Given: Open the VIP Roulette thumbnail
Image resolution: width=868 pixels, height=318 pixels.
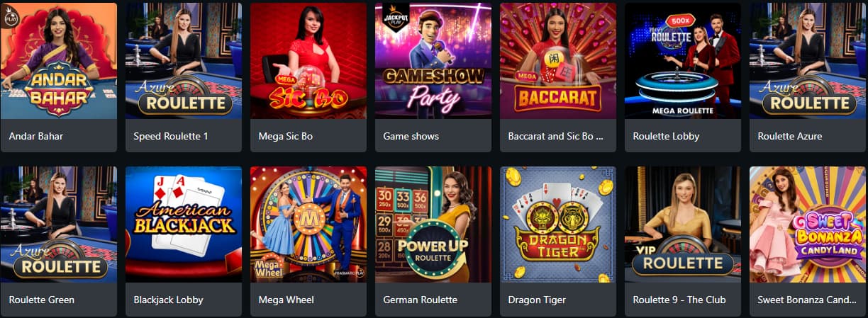Looking at the screenshot, I should point(683,225).
